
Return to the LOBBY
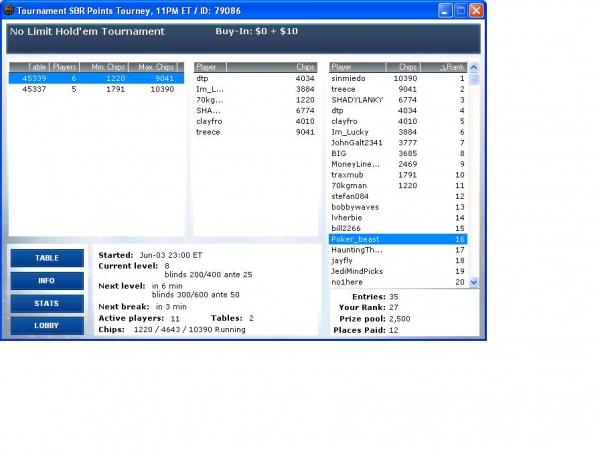click(x=47, y=325)
